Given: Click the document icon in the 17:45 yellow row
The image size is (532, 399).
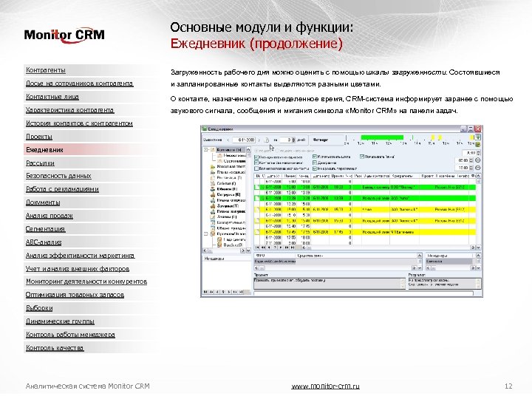Looking at the screenshot, I should pyautogui.click(x=258, y=233).
